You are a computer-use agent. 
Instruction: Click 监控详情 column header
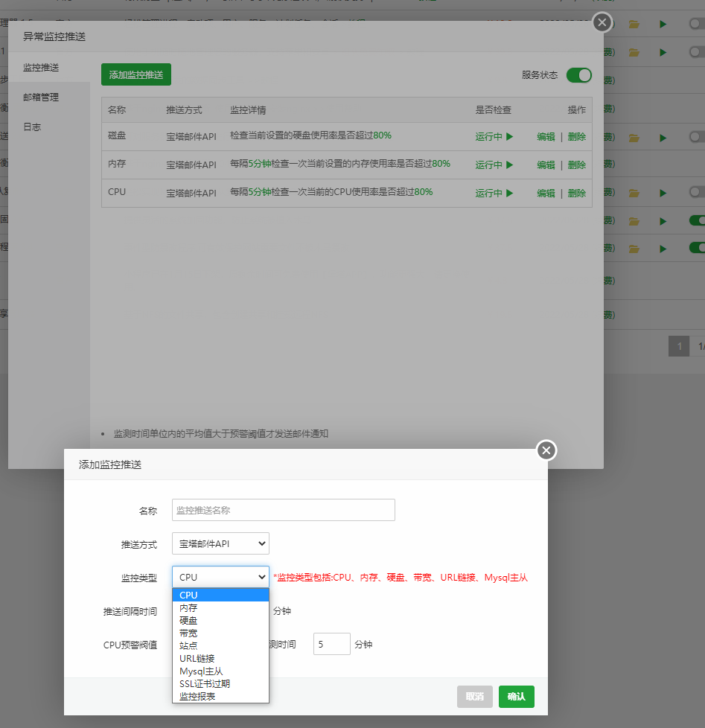(x=248, y=110)
